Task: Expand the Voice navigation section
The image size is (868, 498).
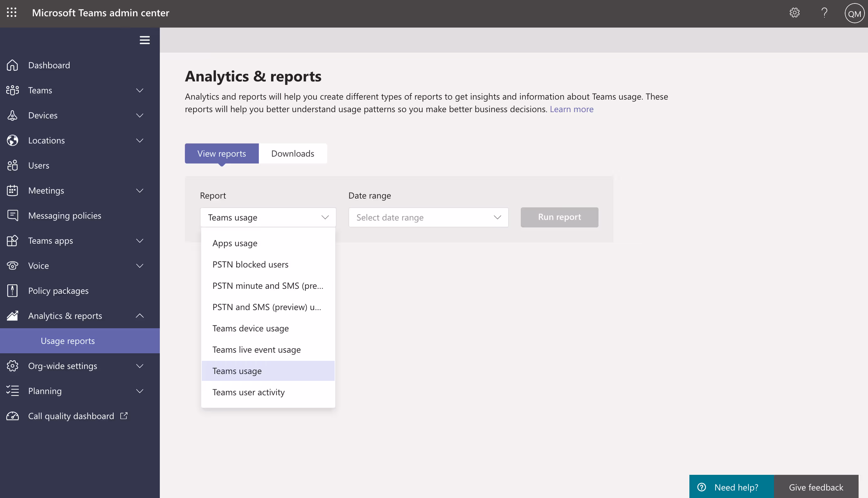Action: click(x=139, y=265)
